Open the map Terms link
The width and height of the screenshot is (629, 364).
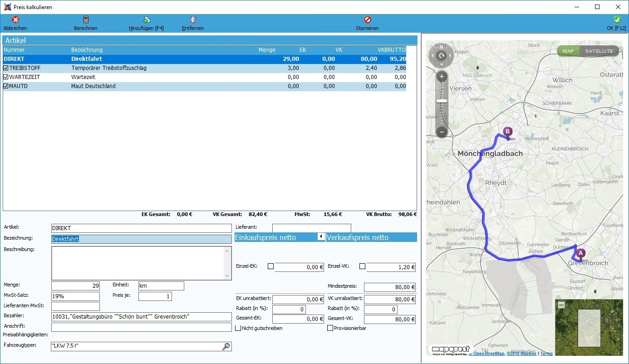pos(547,354)
